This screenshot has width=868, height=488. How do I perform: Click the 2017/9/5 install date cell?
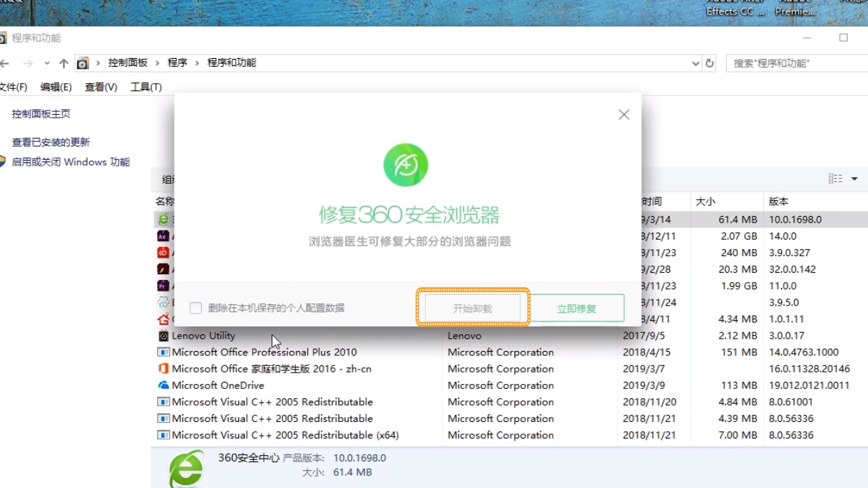[x=643, y=336]
